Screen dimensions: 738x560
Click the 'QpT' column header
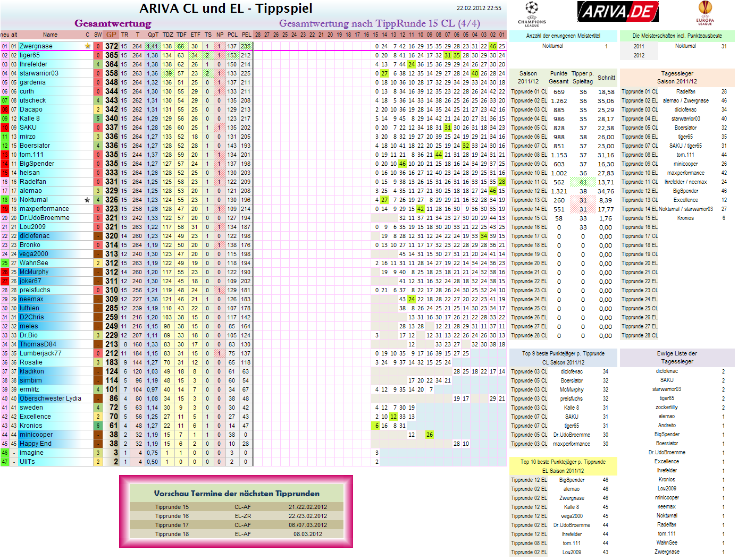[153, 35]
